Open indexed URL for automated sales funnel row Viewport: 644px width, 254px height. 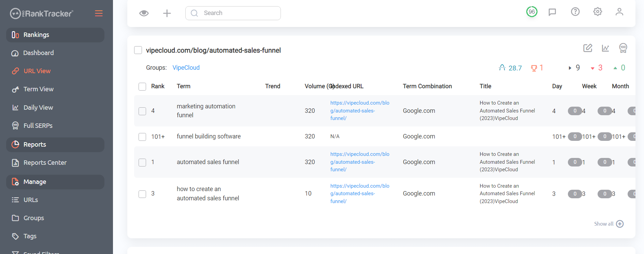point(360,162)
